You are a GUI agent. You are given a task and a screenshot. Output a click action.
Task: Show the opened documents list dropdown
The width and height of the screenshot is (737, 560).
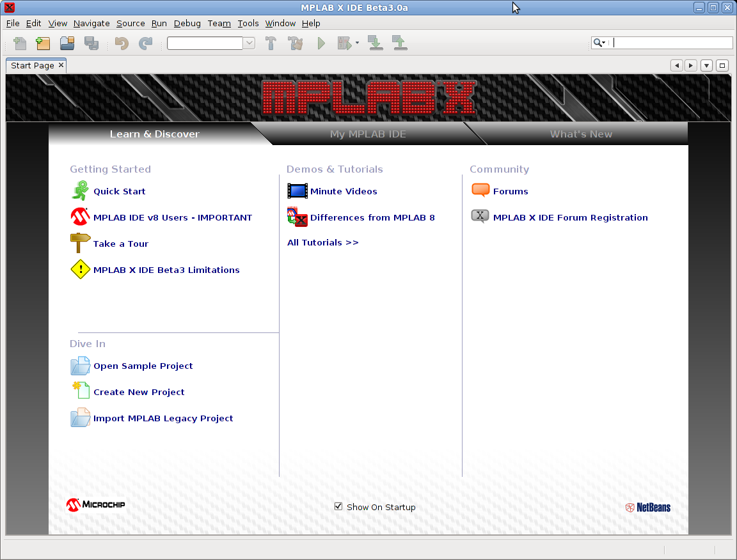(x=706, y=65)
